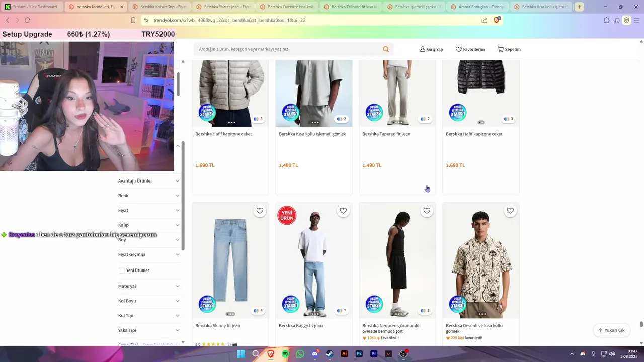Open OBS Studio from taskbar

pos(404,354)
